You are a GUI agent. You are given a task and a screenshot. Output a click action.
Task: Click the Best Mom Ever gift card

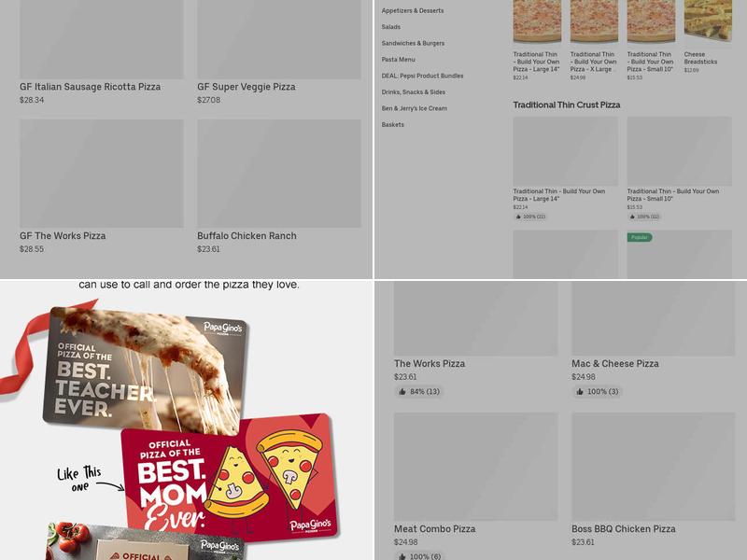[230, 478]
